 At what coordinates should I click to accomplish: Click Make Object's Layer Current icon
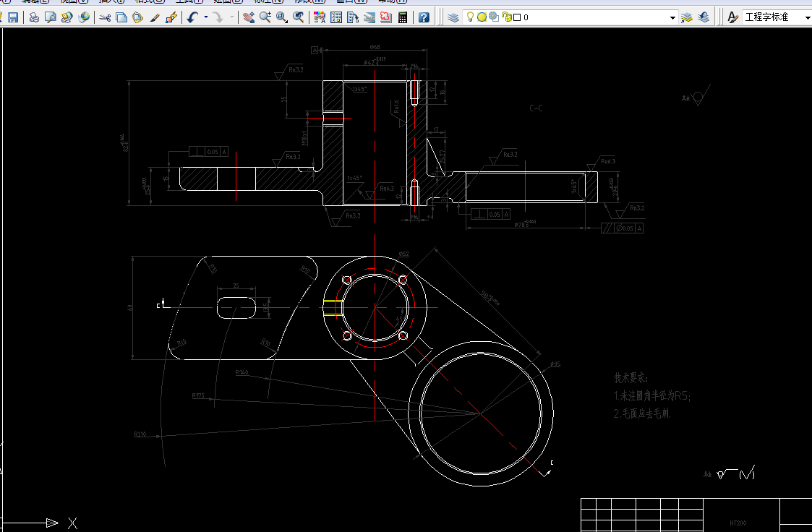687,17
